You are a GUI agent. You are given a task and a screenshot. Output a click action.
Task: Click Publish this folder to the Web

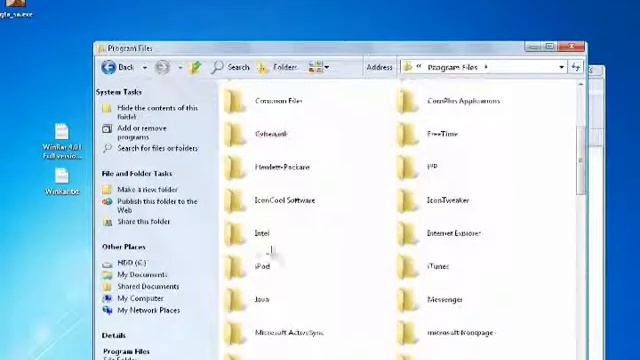click(x=157, y=205)
